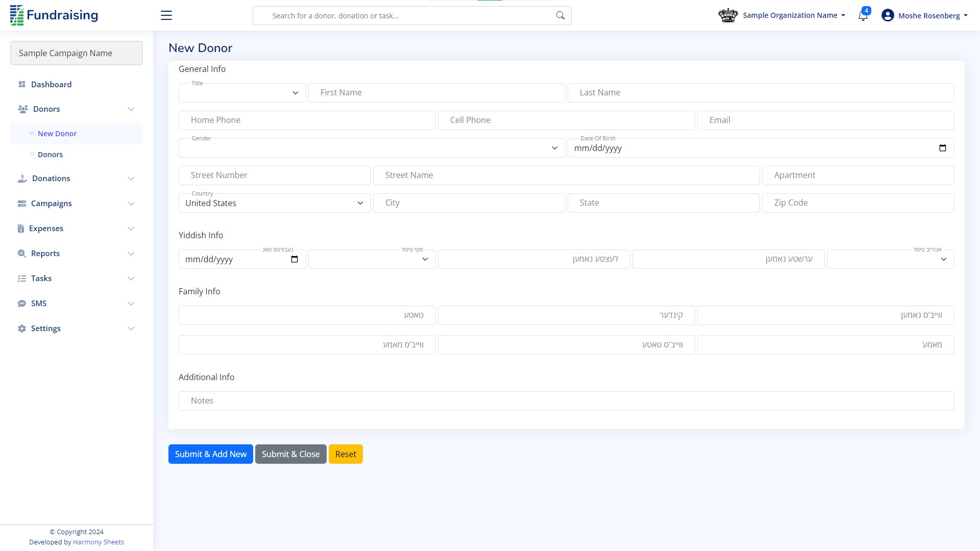Image resolution: width=980 pixels, height=551 pixels.
Task: Click the Reports chart icon
Action: tap(22, 254)
